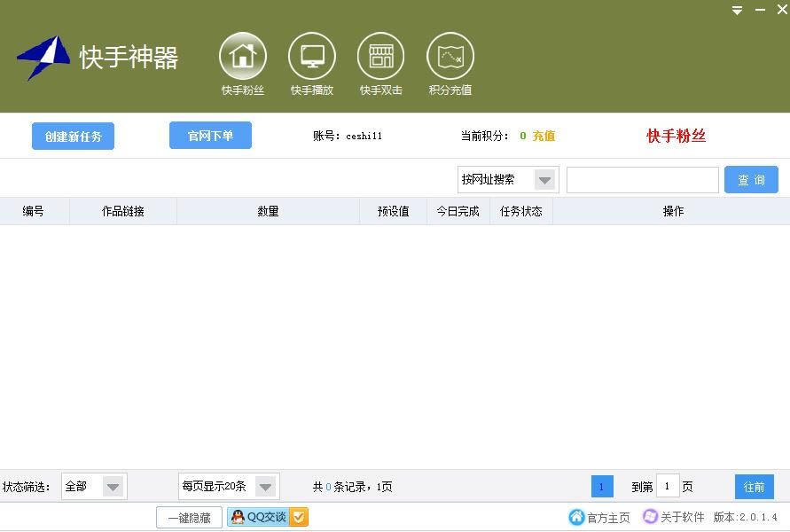Viewport: 790px width, 532px height.
Task: Click the red 快手粉丝 heading
Action: [x=677, y=136]
